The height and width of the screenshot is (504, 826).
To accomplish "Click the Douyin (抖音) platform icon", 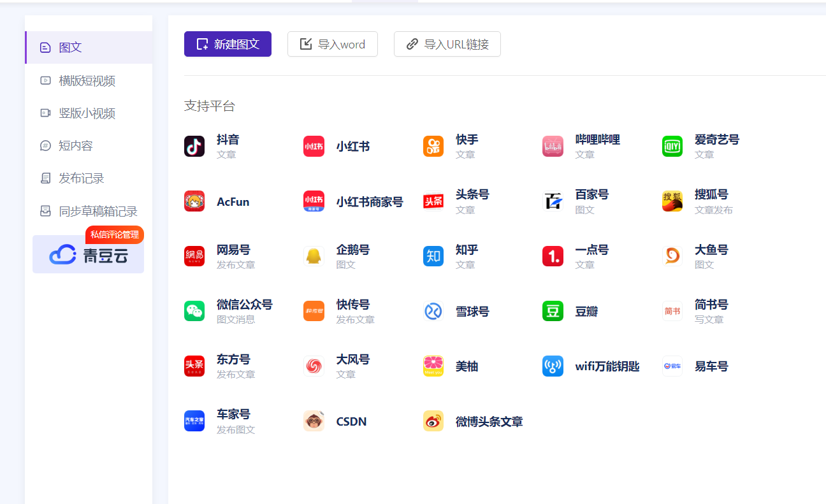I will (x=194, y=147).
